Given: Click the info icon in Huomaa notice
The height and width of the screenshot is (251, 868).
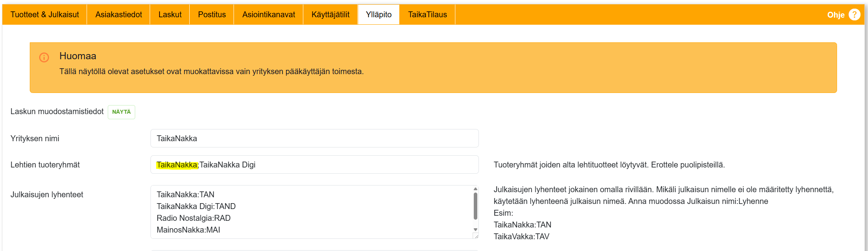Looking at the screenshot, I should (x=44, y=58).
